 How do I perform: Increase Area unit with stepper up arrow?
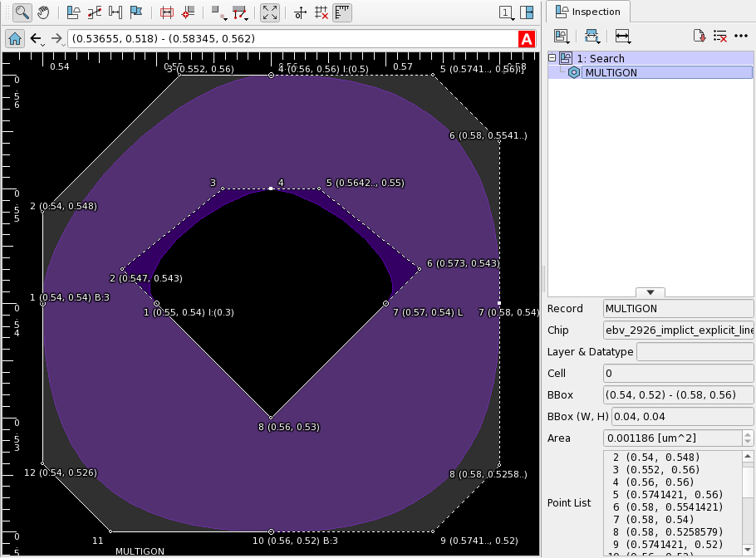click(x=748, y=434)
